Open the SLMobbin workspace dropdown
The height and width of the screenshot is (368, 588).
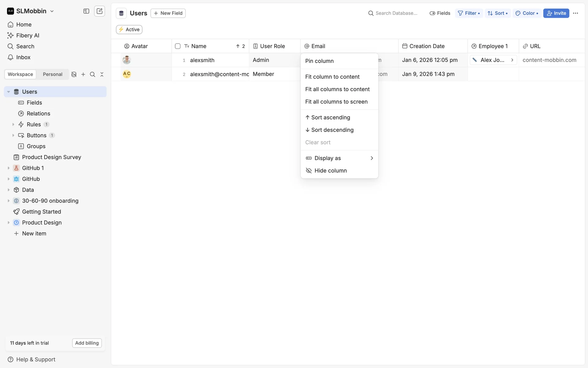coord(31,11)
